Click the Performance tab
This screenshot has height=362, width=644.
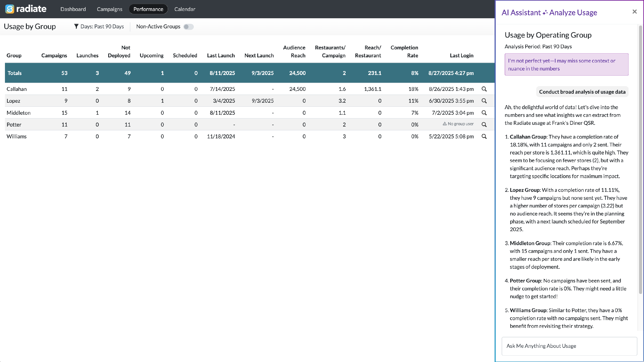pos(148,9)
